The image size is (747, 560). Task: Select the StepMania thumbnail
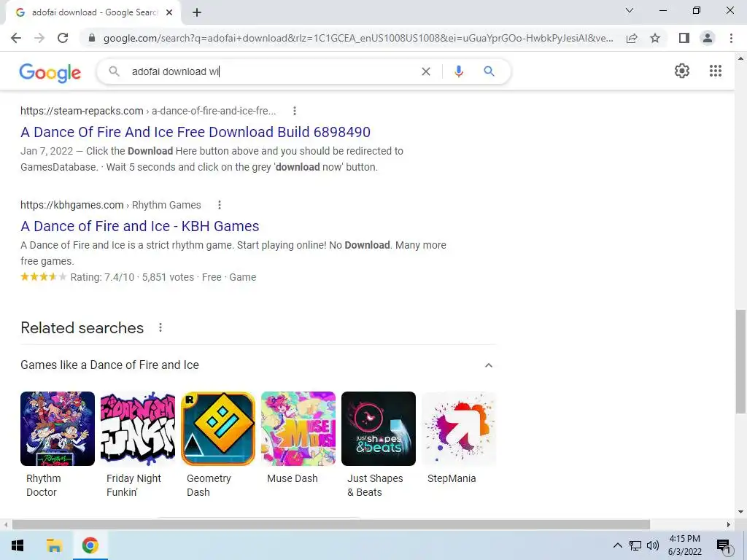tap(459, 429)
